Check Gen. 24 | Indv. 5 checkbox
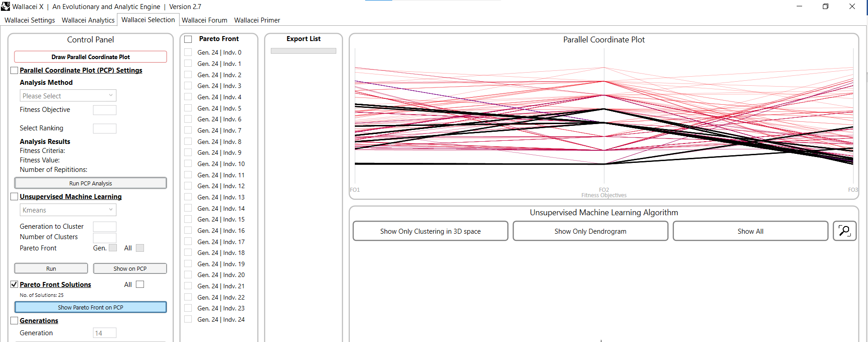The width and height of the screenshot is (868, 342). point(188,108)
